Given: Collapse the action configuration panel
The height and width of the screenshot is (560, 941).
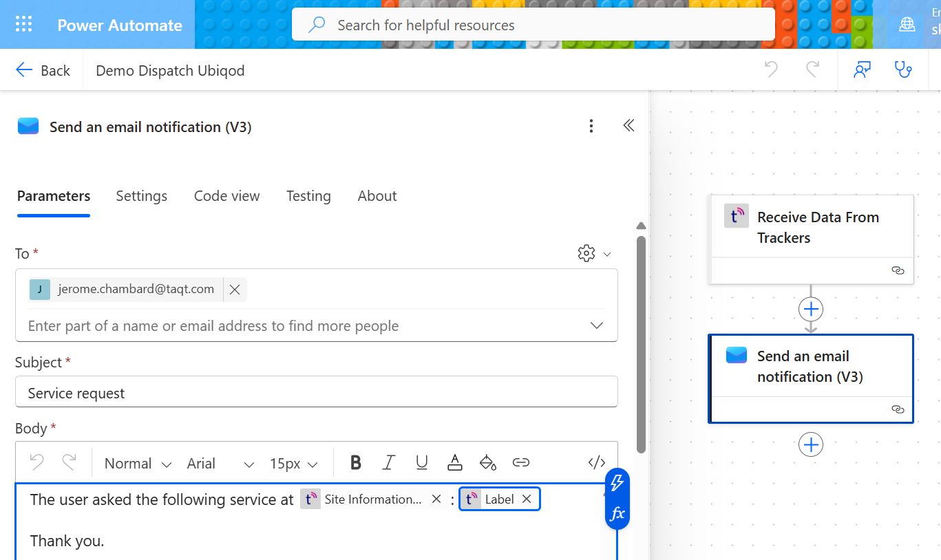Looking at the screenshot, I should coord(628,125).
